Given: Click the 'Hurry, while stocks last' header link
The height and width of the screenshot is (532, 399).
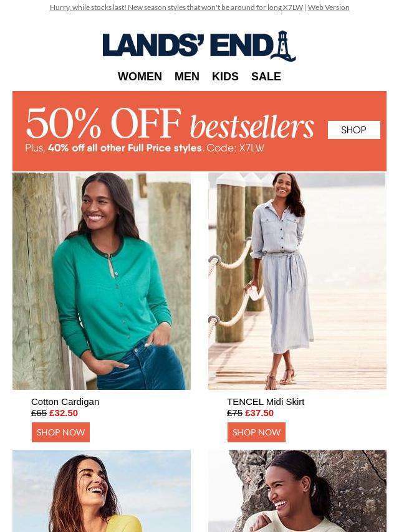Looking at the screenshot, I should 176,7.
